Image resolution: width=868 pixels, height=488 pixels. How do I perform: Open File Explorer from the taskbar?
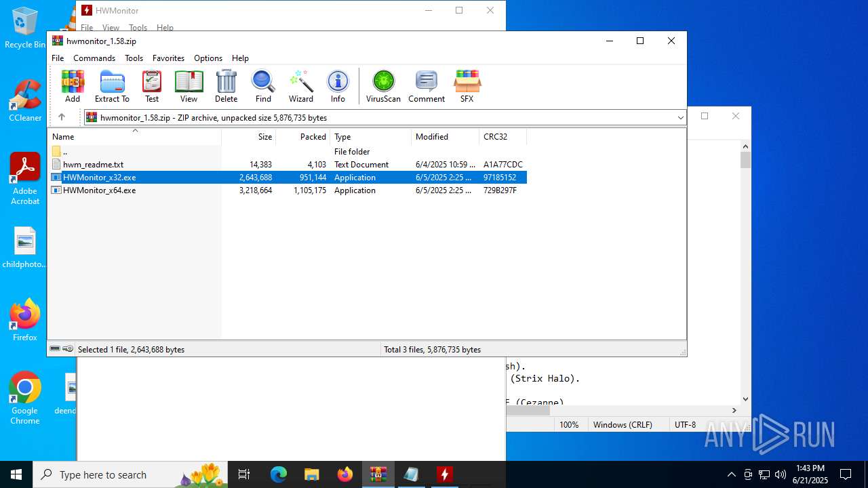coord(311,474)
